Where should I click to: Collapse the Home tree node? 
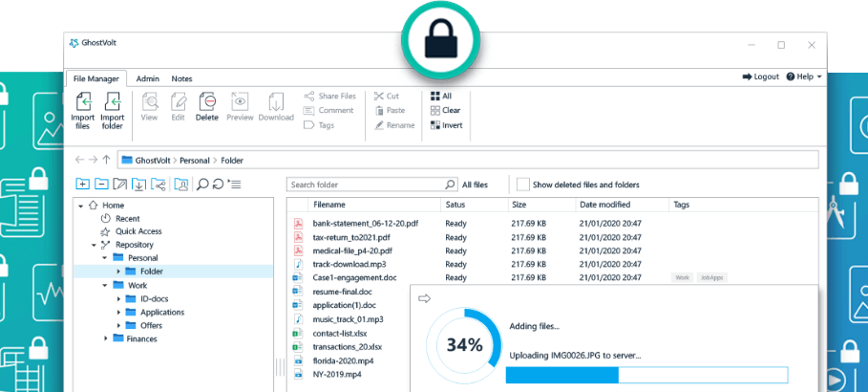pos(81,206)
